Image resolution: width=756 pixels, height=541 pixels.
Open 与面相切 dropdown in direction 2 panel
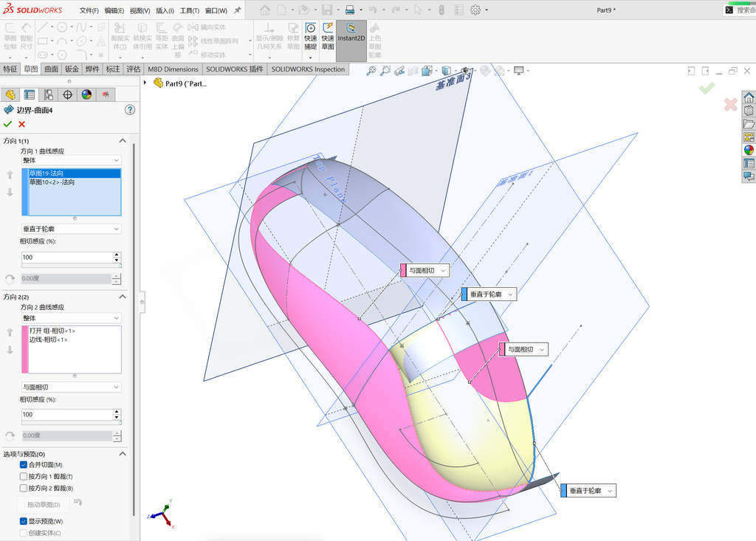(71, 387)
